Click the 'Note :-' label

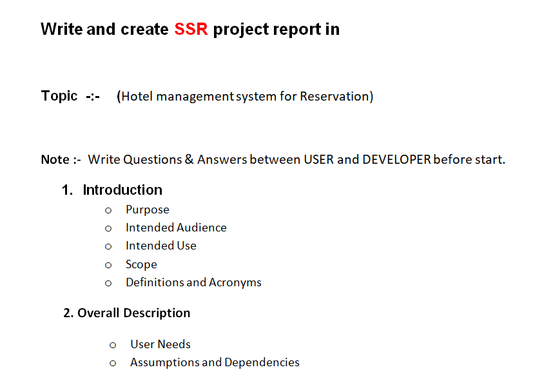coord(61,159)
